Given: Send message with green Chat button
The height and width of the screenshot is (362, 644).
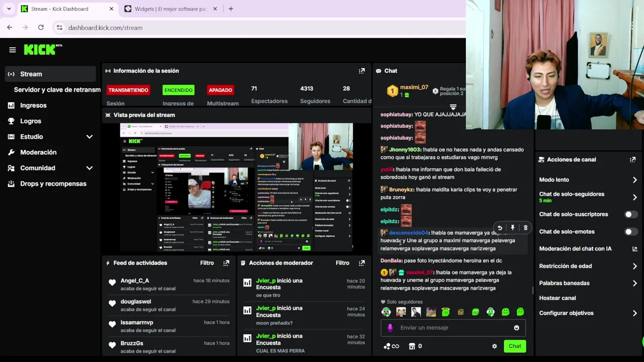Looking at the screenshot, I should (515, 346).
